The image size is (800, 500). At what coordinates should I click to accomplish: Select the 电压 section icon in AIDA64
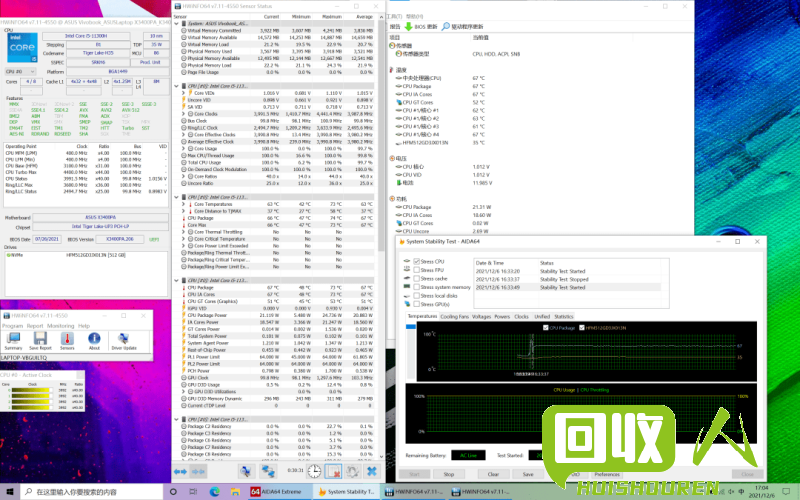pos(392,159)
